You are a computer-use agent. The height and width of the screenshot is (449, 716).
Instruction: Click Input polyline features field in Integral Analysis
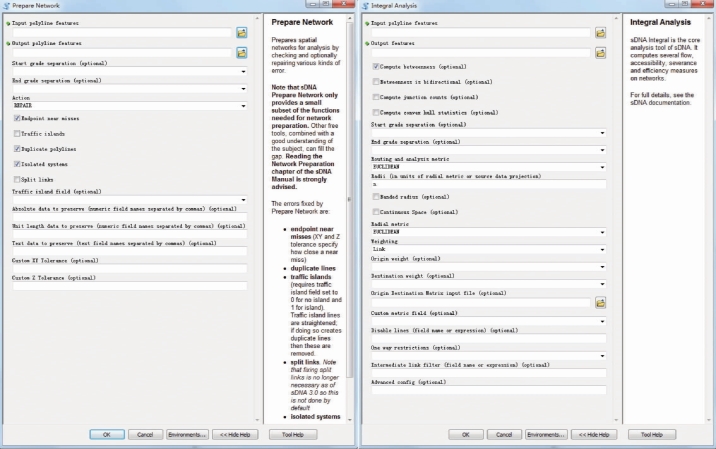481,32
